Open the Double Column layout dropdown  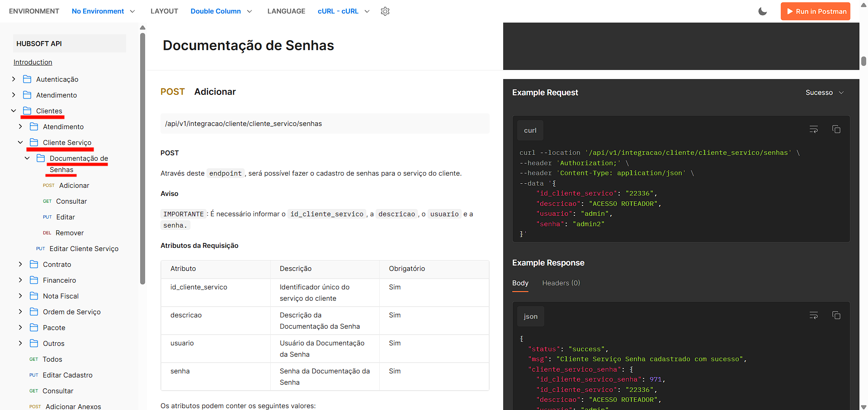pos(221,11)
